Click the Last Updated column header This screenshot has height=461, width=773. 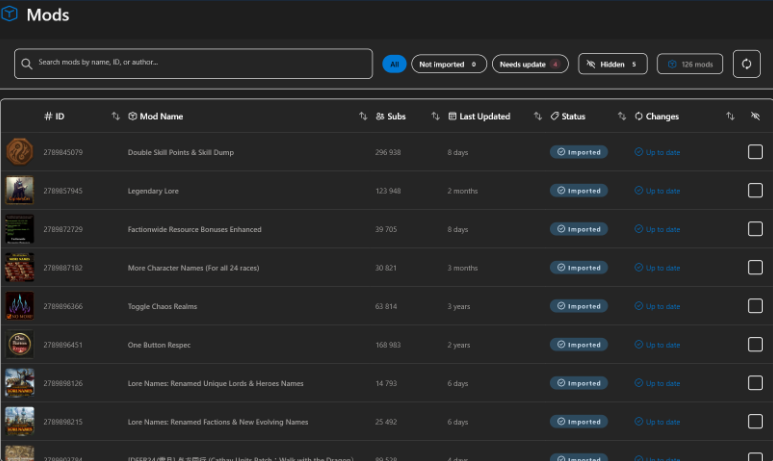479,116
